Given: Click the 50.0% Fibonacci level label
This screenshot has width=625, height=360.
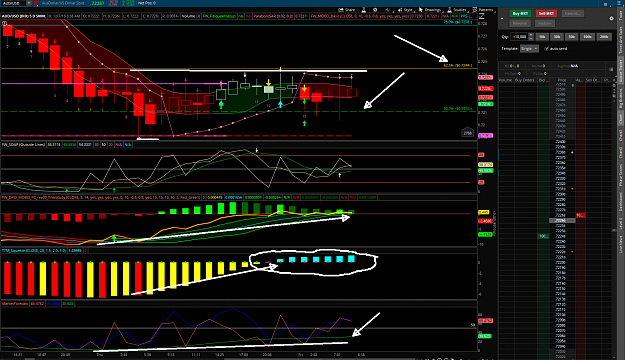Looking at the screenshot, I should [x=458, y=108].
